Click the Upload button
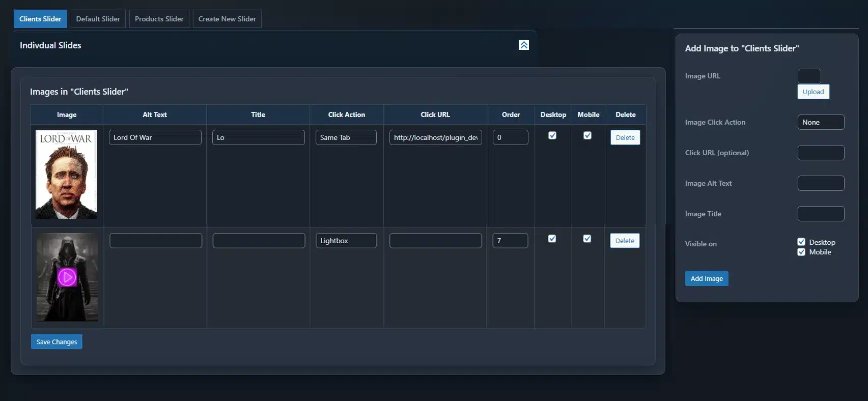 pos(813,92)
